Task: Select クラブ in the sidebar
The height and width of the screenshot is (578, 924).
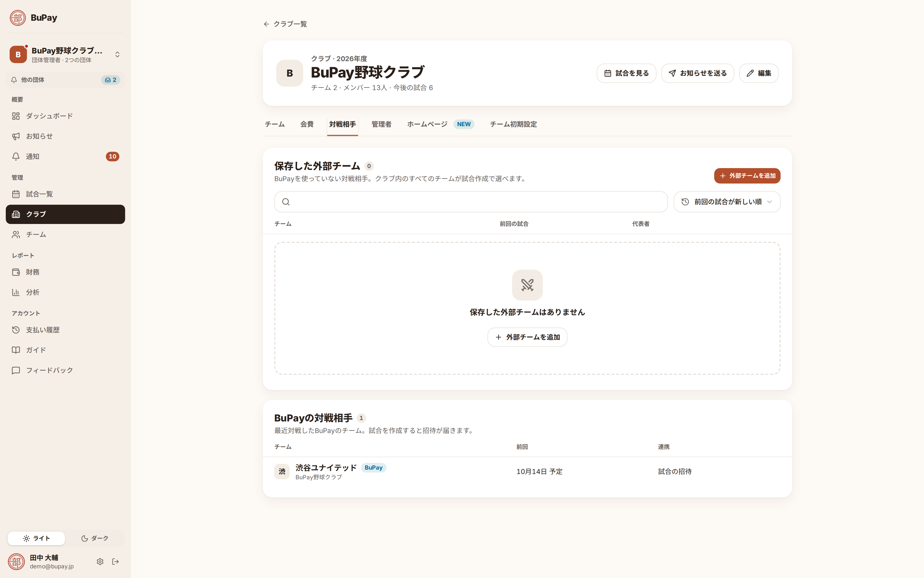Action: (65, 214)
